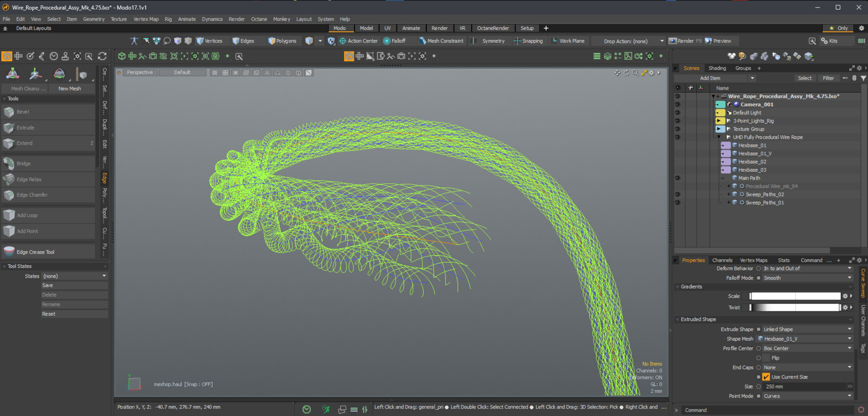Toggle visibility of Sweep_Paths_01
Viewport: 868px width, 416px height.
[678, 202]
